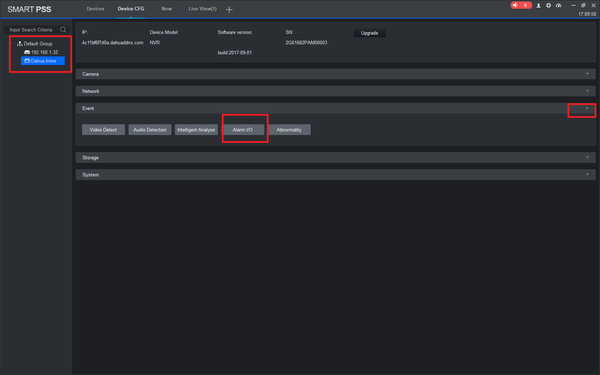Image resolution: width=600 pixels, height=375 pixels.
Task: Click the system status gauge icon
Action: click(559, 5)
